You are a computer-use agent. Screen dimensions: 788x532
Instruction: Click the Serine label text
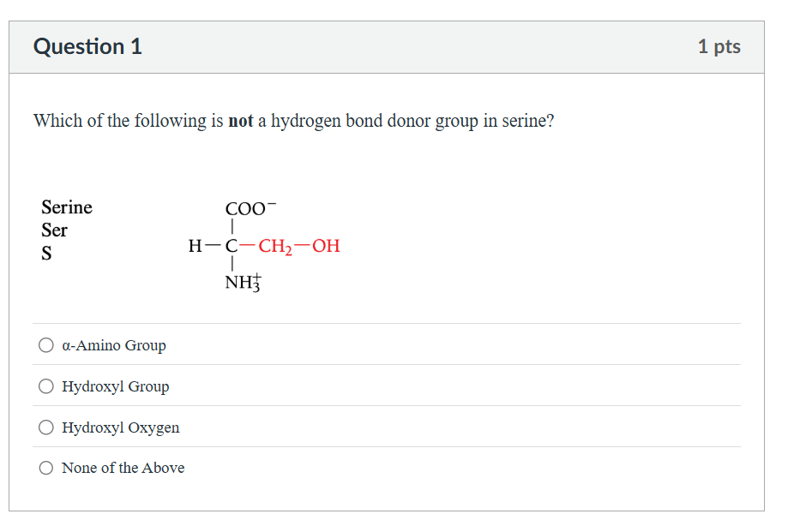point(66,207)
